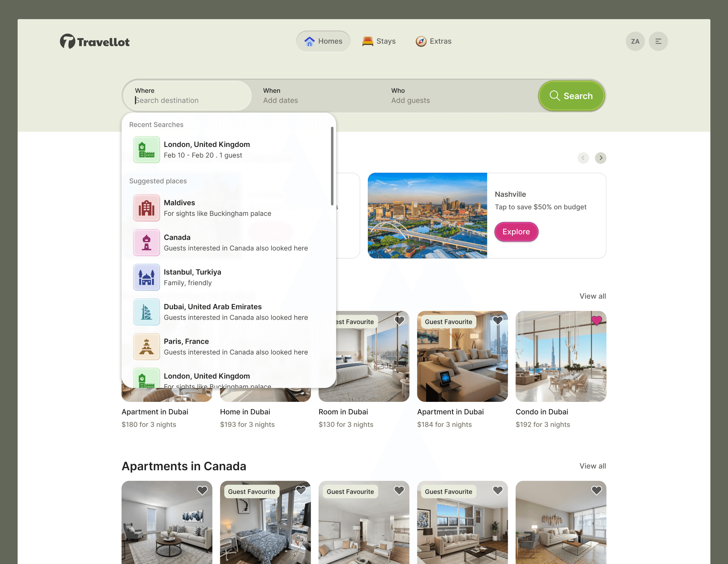The width and height of the screenshot is (728, 564).
Task: Click the Dubai Burj Al Arab icon
Action: [147, 312]
